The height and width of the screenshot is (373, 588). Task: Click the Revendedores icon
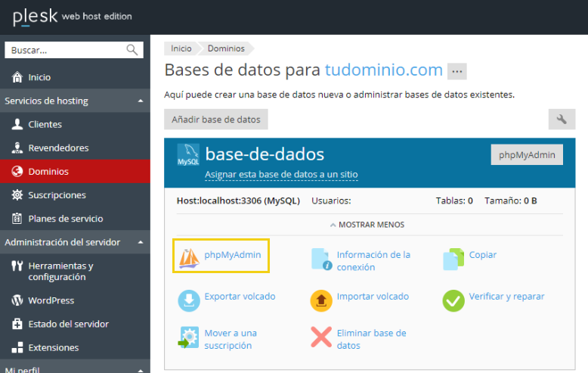(x=17, y=148)
